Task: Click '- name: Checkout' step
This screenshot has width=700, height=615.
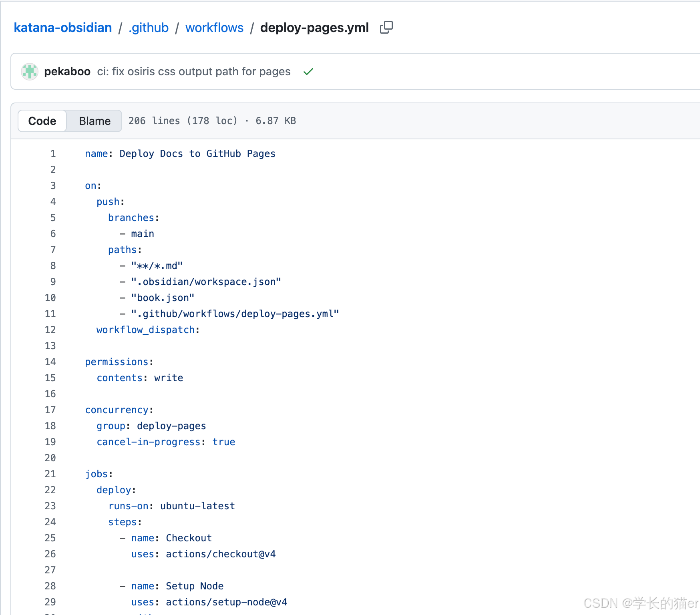Action: click(166, 538)
